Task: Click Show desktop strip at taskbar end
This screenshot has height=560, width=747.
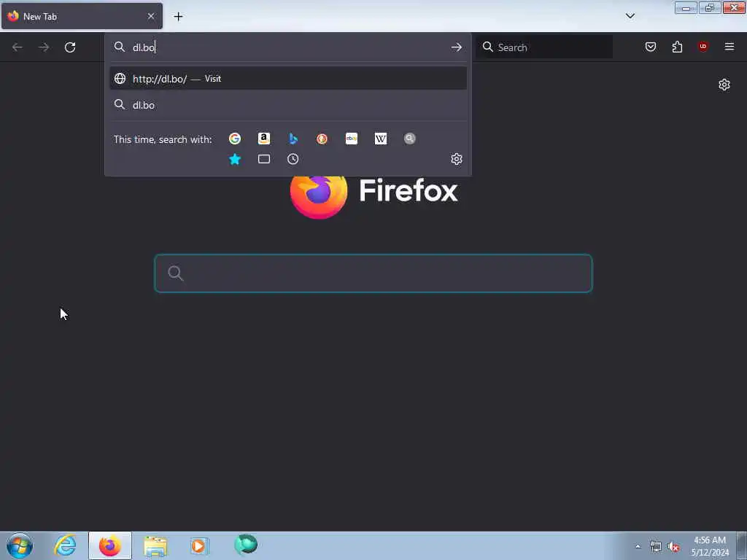Action: click(742, 545)
